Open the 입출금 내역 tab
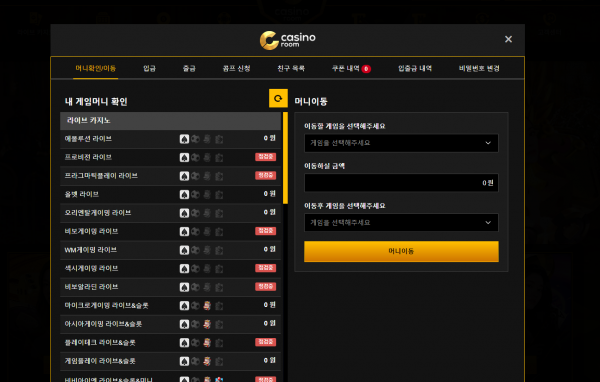The height and width of the screenshot is (382, 600). tap(415, 69)
